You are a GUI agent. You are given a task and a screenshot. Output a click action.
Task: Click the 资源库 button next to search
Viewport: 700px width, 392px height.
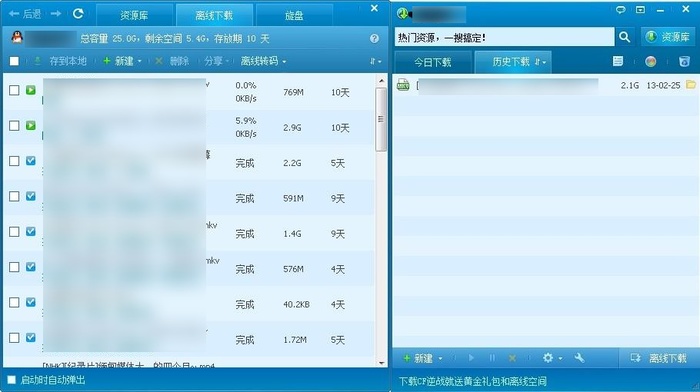(x=668, y=37)
